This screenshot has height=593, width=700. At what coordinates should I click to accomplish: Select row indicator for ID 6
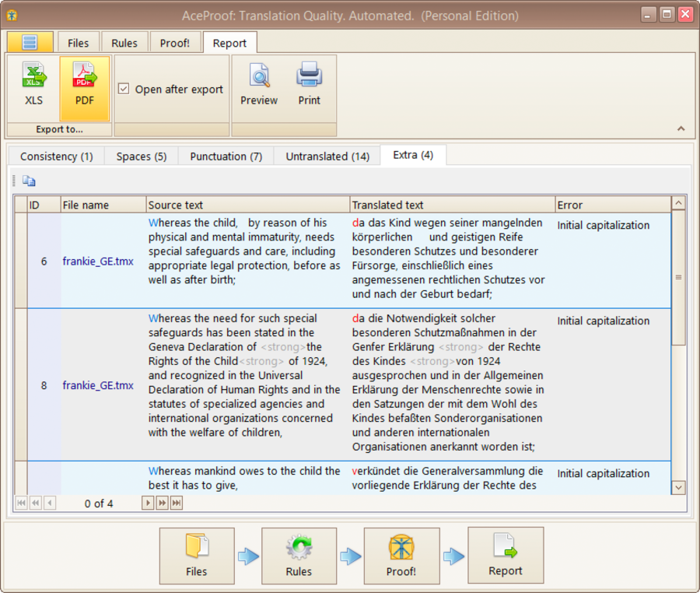[x=21, y=261]
